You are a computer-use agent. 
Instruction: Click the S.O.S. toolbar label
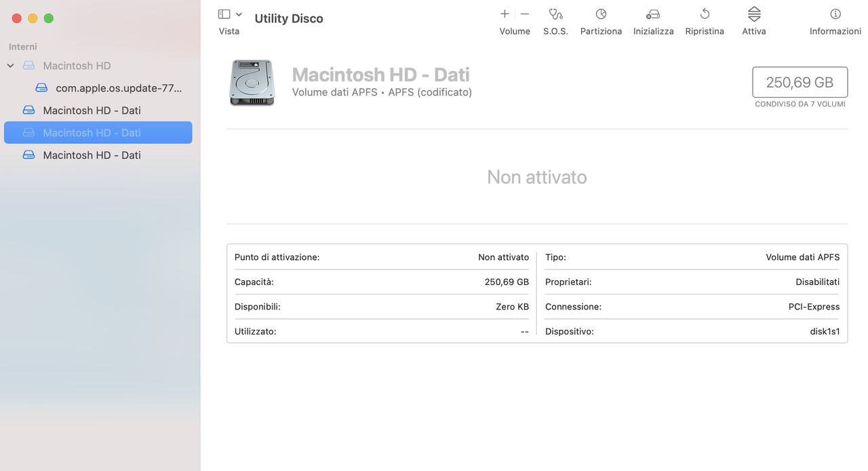555,31
